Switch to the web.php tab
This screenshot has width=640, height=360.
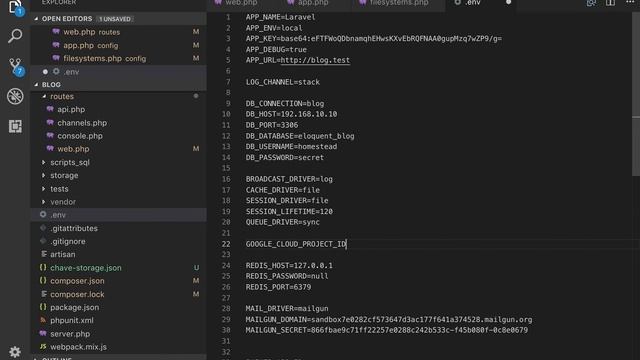coord(241,3)
